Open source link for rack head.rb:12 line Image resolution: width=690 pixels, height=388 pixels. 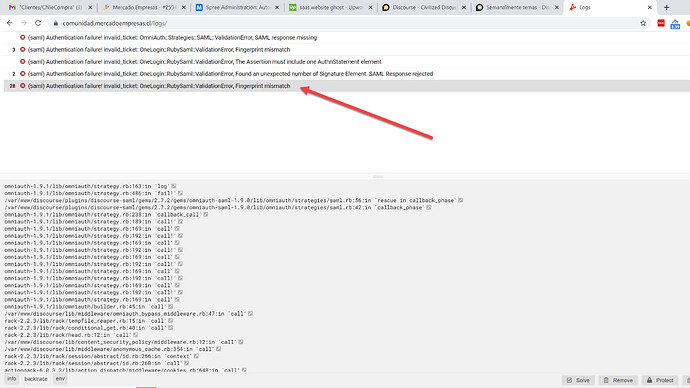tap(136, 335)
